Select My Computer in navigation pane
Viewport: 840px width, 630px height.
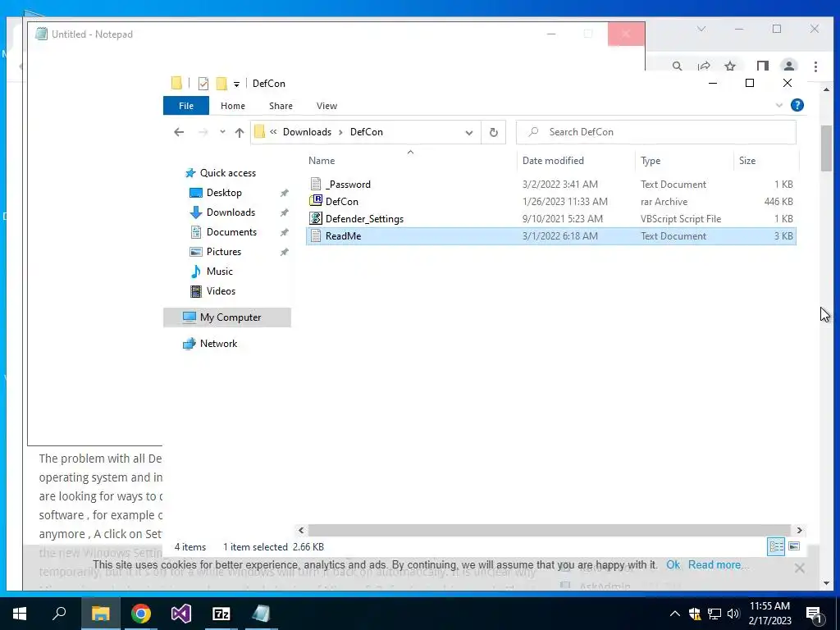click(227, 317)
